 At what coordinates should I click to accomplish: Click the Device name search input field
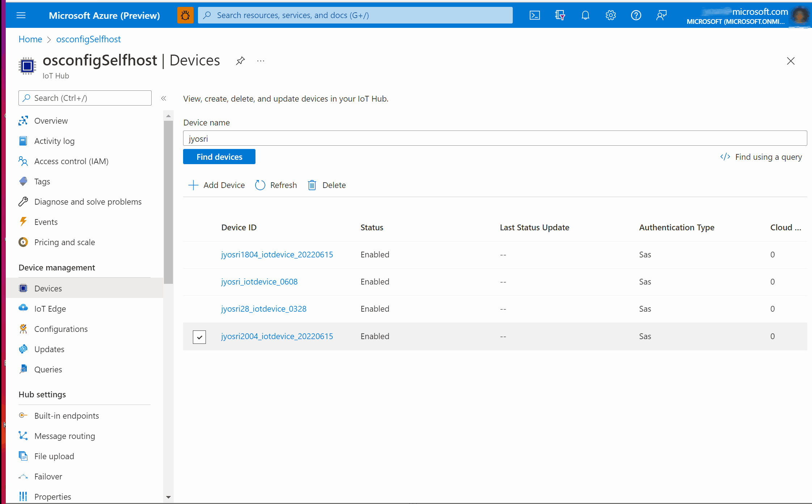(x=495, y=138)
